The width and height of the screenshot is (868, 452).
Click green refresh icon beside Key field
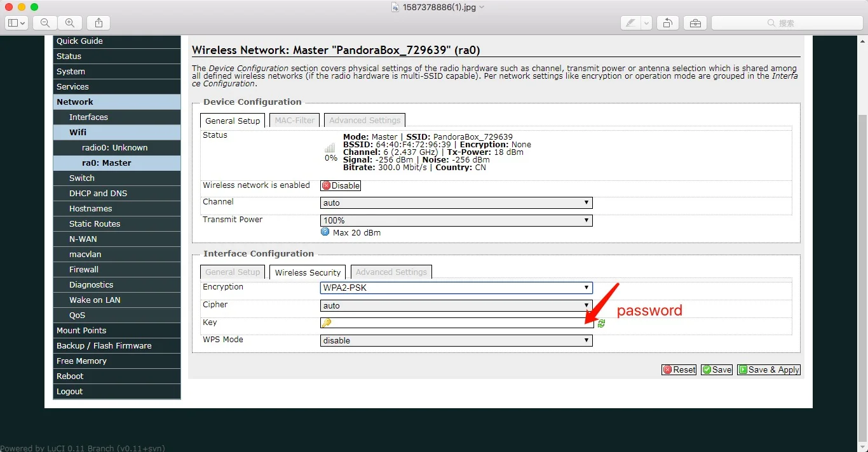pyautogui.click(x=601, y=323)
